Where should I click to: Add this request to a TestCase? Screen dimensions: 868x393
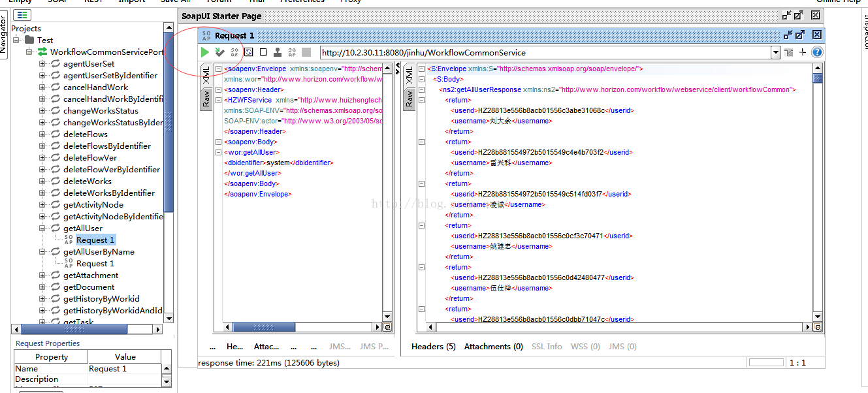219,52
